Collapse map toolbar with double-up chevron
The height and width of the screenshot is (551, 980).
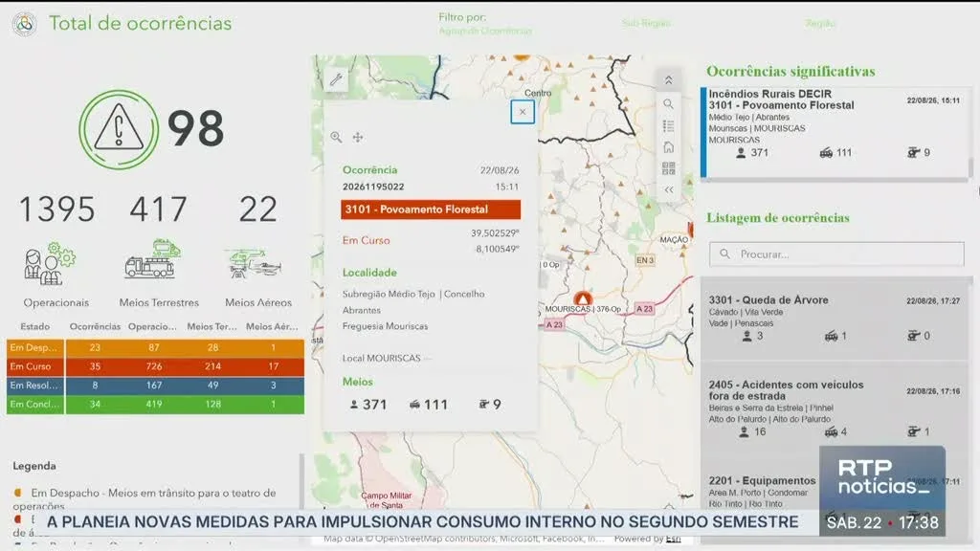(x=668, y=80)
